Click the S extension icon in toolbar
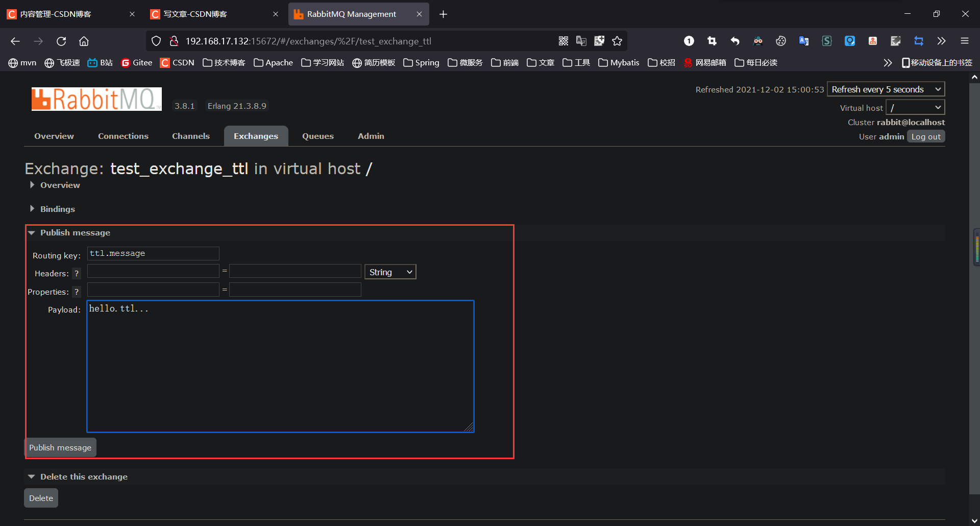 pos(827,41)
